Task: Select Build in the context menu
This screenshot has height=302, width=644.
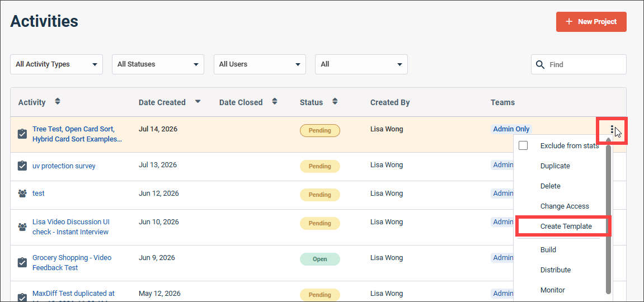Action: [548, 249]
